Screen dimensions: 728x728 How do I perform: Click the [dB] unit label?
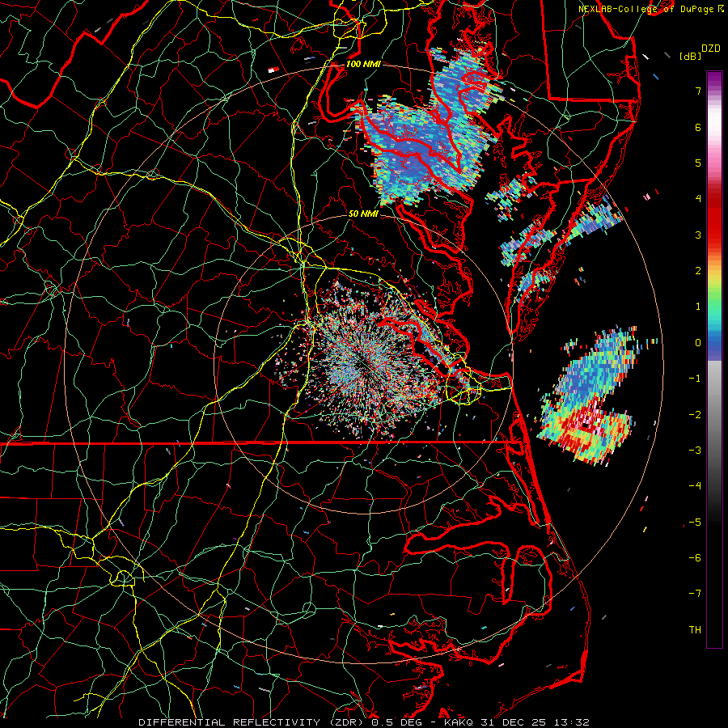[689, 56]
